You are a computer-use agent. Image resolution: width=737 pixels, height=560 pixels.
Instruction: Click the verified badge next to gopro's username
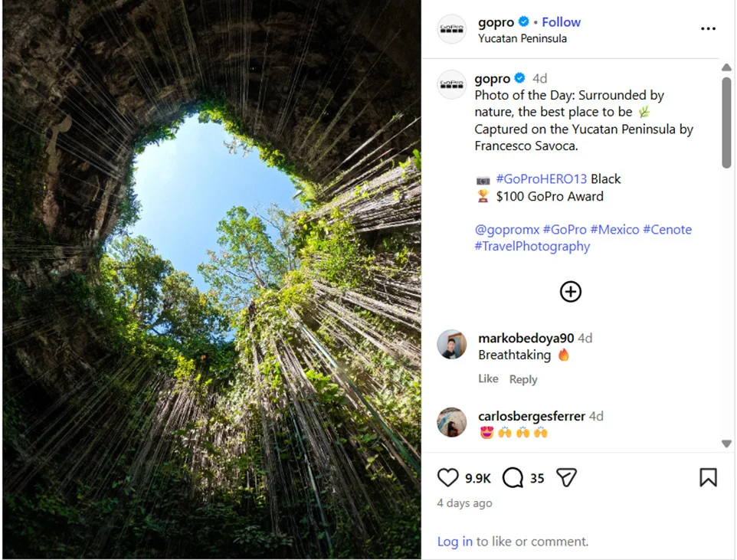click(x=523, y=22)
